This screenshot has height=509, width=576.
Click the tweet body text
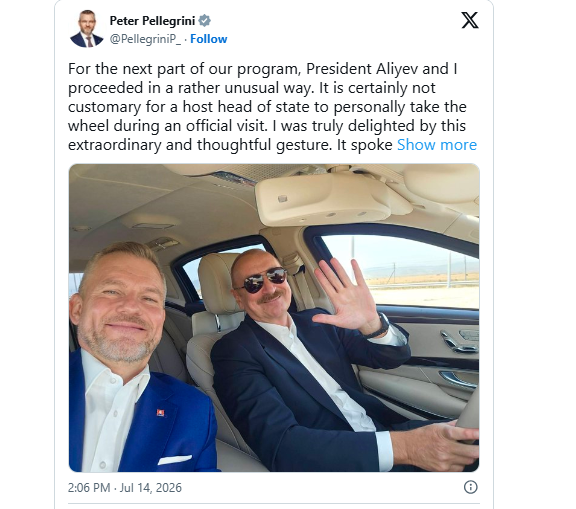272,107
